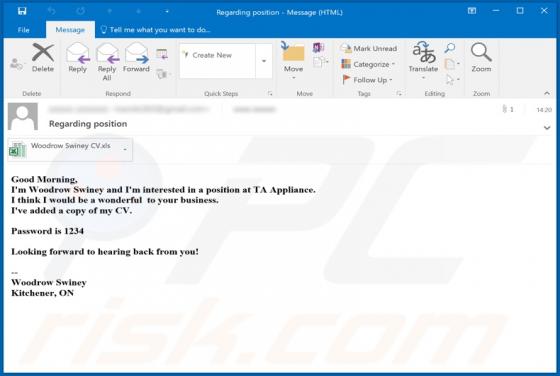Open the Translate dropdown arrow

424,78
